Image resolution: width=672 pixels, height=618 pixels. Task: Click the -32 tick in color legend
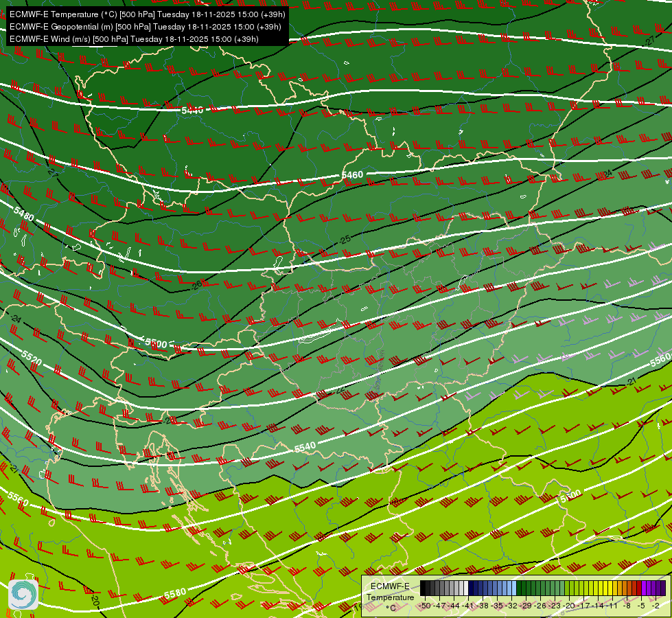511,606
